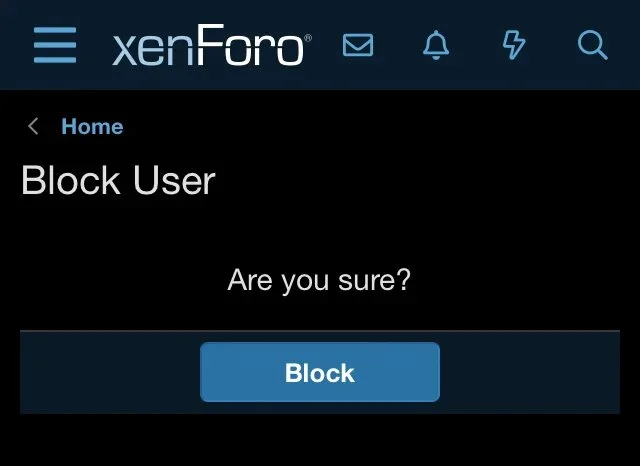Open search with the magnifier icon

tap(593, 45)
